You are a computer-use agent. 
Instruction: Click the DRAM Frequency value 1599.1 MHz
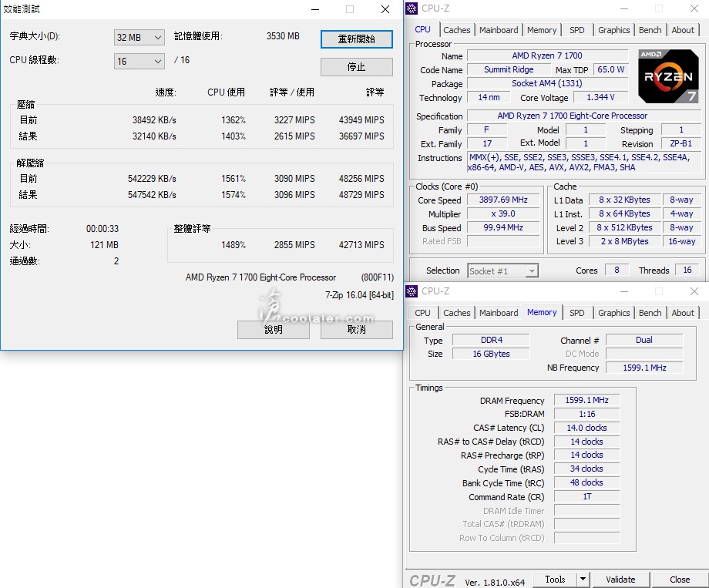587,400
